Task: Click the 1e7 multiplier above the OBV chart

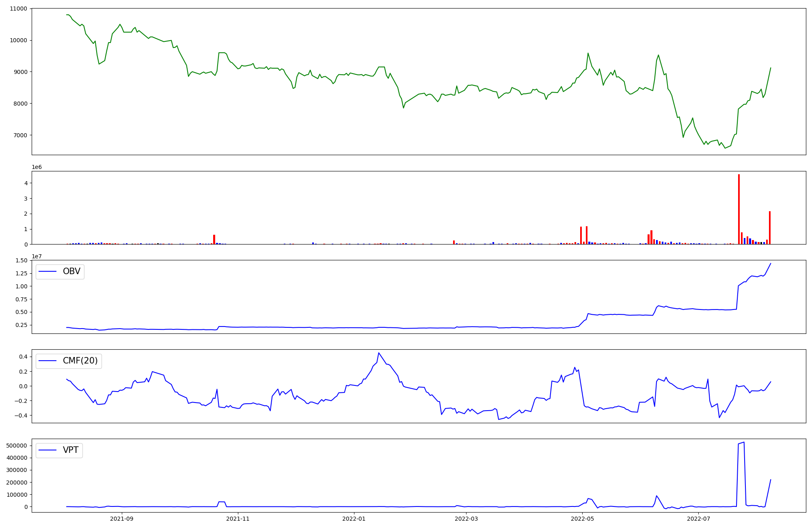Action: [x=37, y=256]
